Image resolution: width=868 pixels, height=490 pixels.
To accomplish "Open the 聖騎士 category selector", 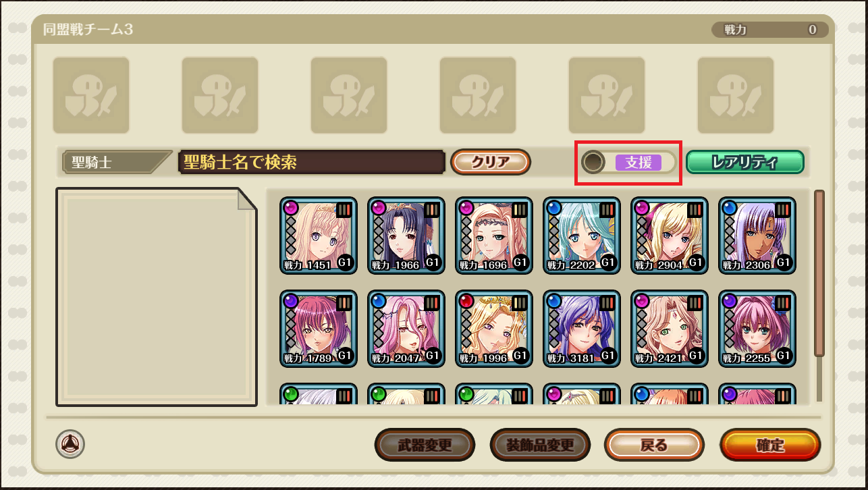I will click(116, 162).
